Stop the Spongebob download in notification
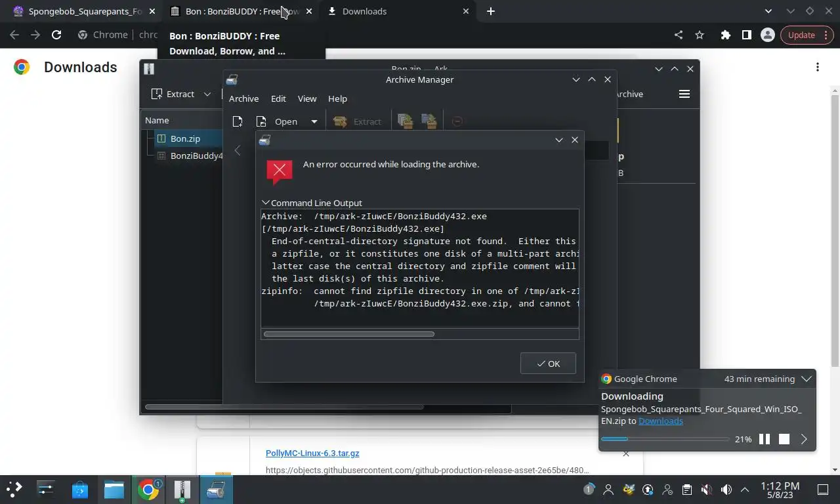Viewport: 840px width, 504px height. pos(784,439)
